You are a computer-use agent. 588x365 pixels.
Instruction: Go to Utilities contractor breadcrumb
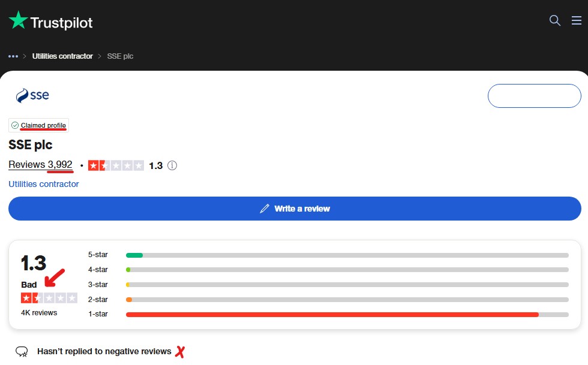click(62, 56)
